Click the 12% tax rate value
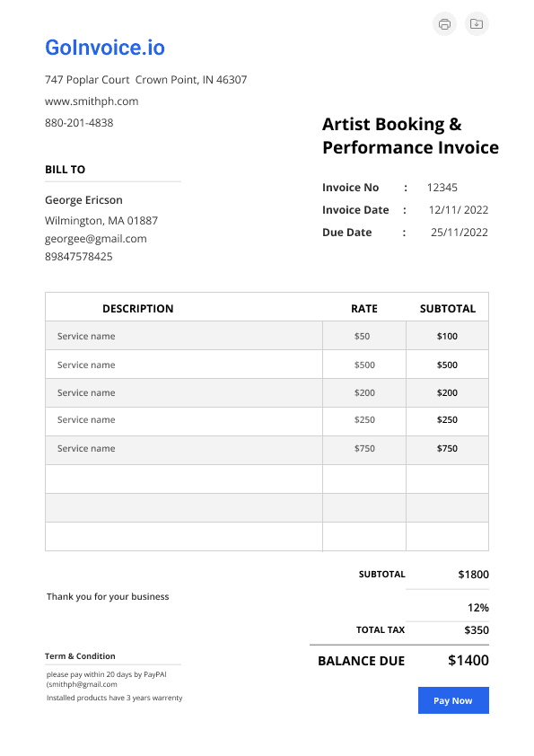Viewport: 534px width, 756px height. point(478,608)
